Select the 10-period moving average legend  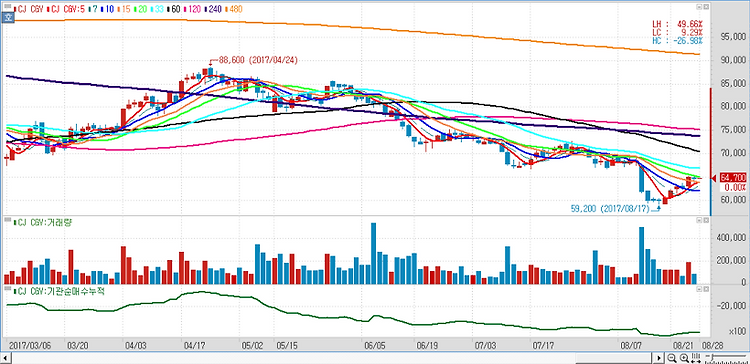click(x=108, y=9)
